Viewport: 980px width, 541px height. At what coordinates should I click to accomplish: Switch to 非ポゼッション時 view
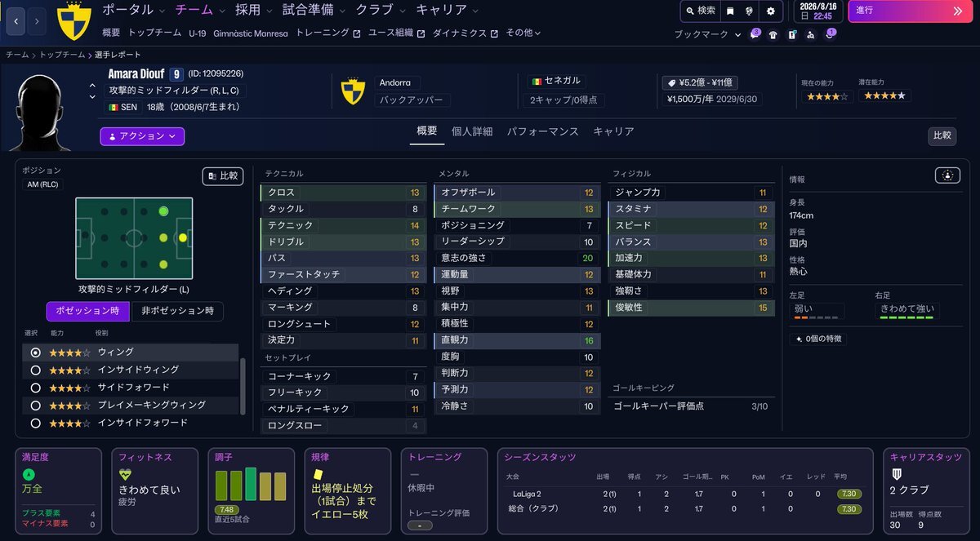pos(177,311)
